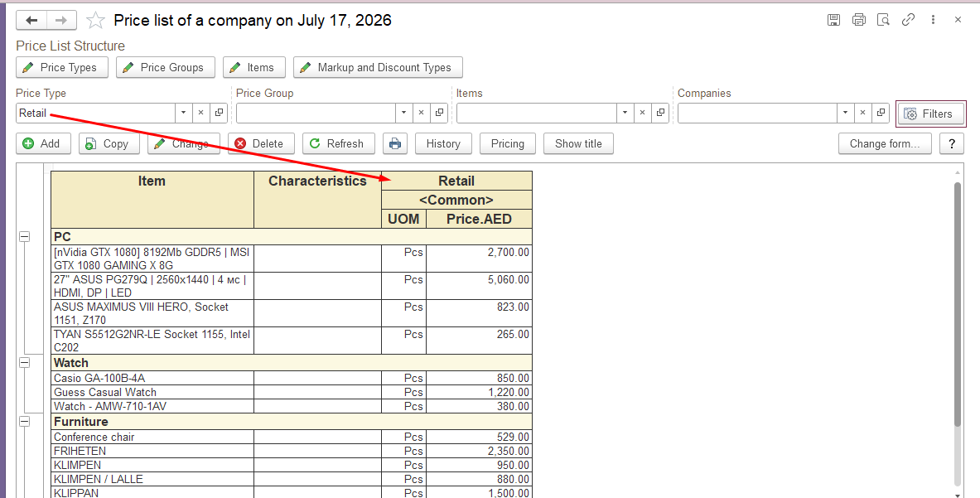Open Companies selection form icon
The width and height of the screenshot is (980, 498).
(881, 113)
